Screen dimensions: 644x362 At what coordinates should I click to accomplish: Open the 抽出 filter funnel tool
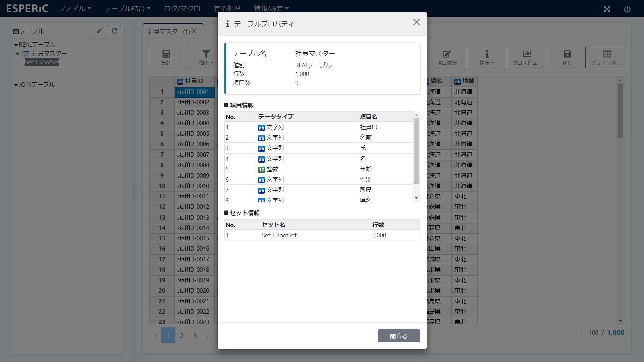pos(206,54)
